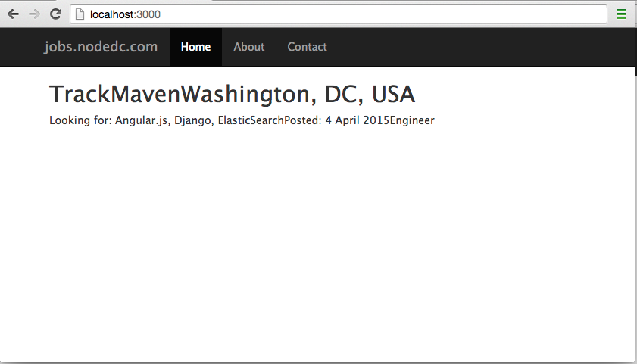The width and height of the screenshot is (637, 364).
Task: Select the Home tab in the navbar
Action: click(x=196, y=47)
